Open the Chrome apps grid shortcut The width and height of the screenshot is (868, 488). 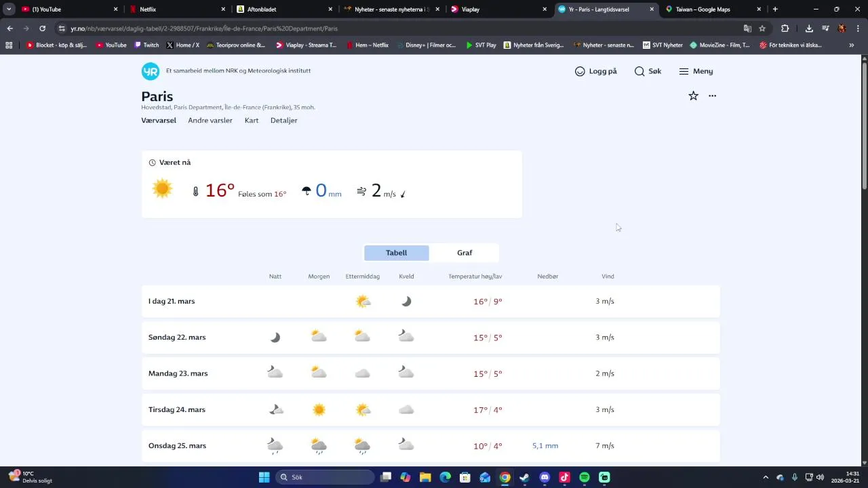(x=9, y=45)
